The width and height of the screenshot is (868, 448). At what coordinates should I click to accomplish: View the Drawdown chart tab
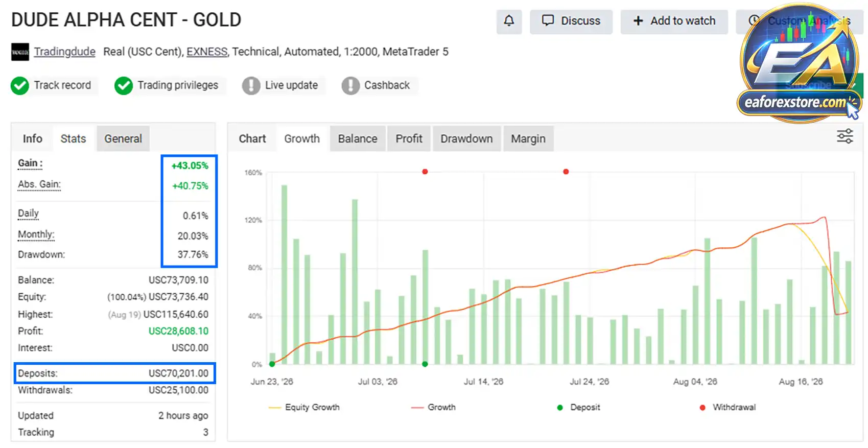[466, 138]
